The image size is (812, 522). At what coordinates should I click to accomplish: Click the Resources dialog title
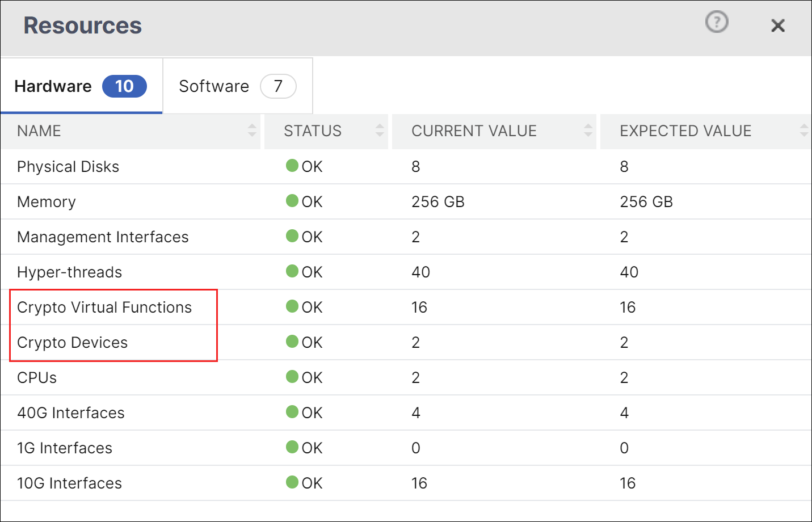[x=83, y=26]
